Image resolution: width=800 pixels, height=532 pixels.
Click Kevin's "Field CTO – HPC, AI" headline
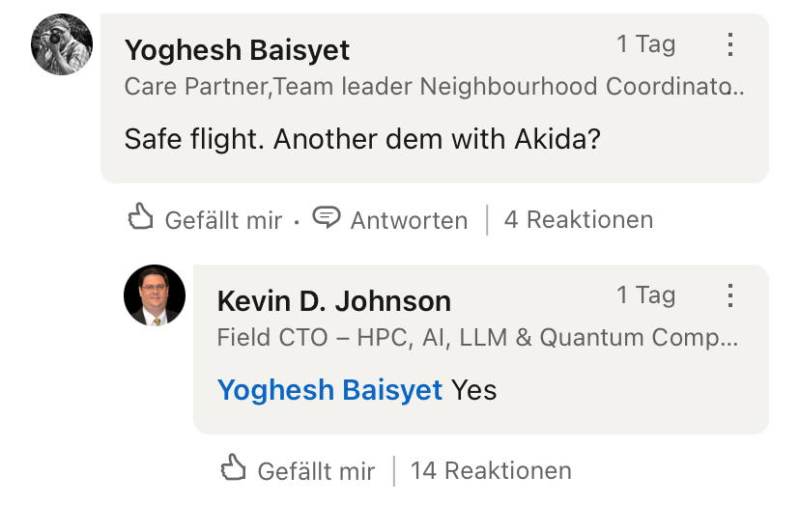tap(477, 338)
